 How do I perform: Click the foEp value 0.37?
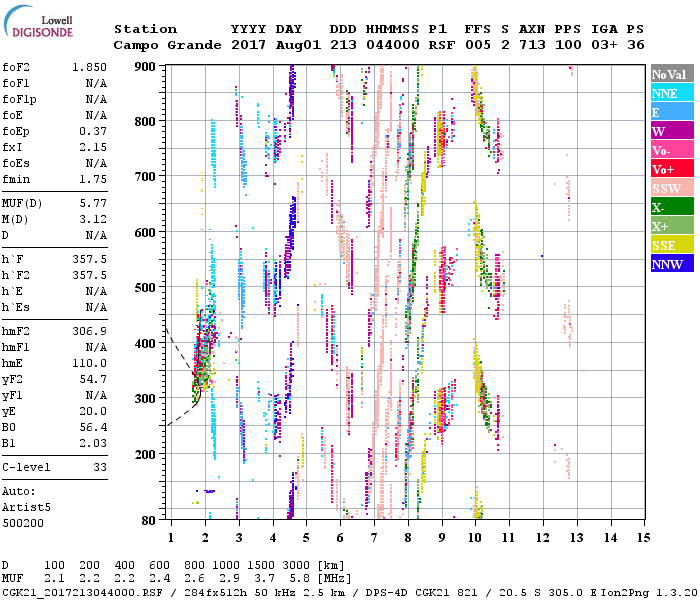tap(93, 132)
